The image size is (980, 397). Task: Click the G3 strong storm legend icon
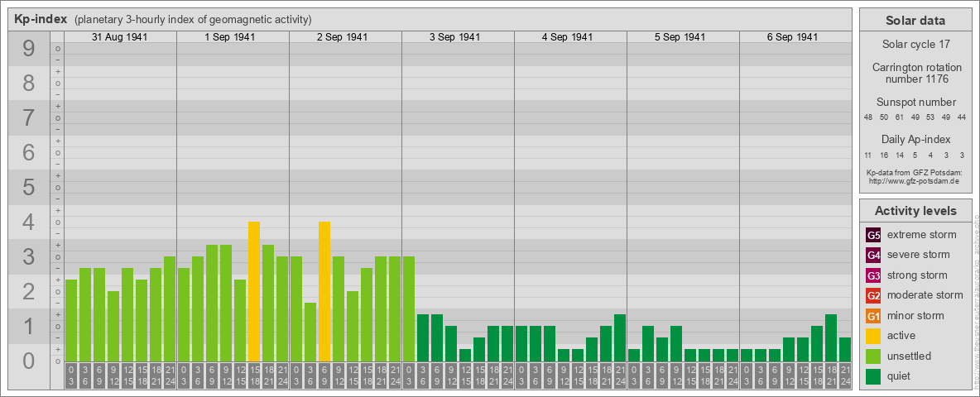pyautogui.click(x=873, y=275)
